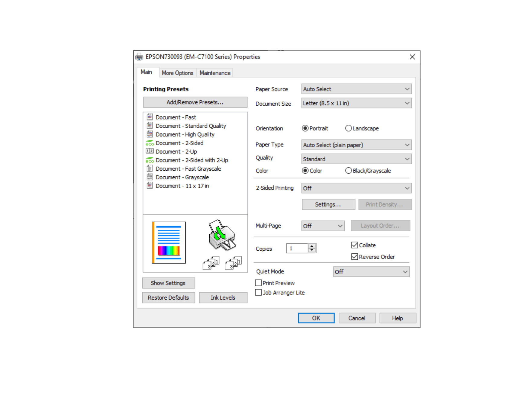532x411 pixels.
Task: Select the Document - High Quality preset
Action: click(185, 134)
